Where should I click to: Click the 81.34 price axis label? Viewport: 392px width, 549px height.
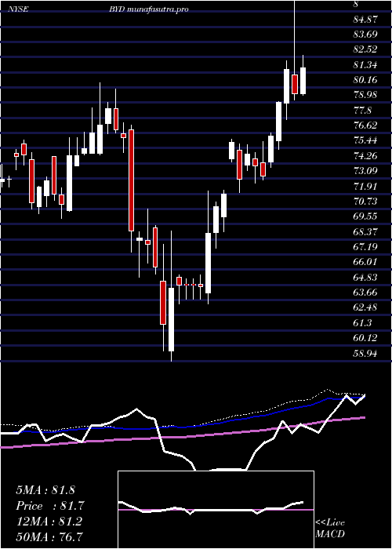coord(365,65)
